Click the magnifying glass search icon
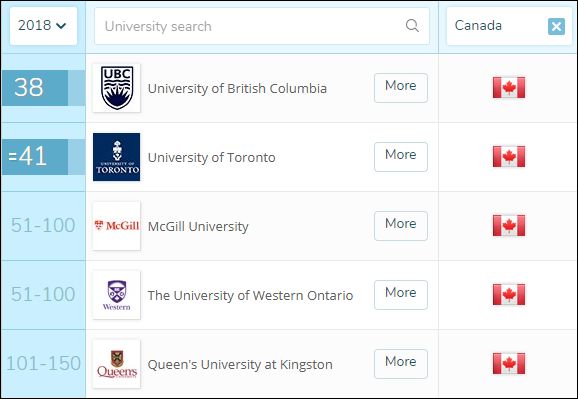 pos(412,26)
